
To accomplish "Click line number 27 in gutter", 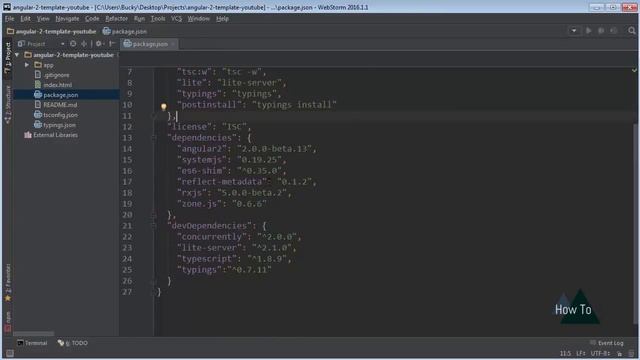I will pyautogui.click(x=127, y=292).
